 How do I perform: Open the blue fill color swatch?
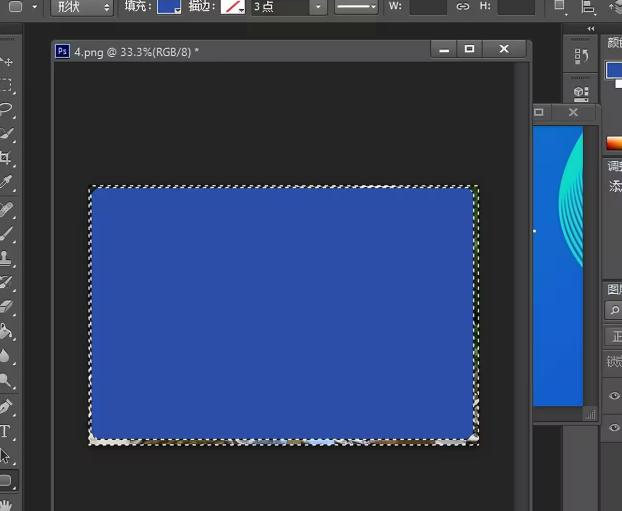[x=169, y=7]
